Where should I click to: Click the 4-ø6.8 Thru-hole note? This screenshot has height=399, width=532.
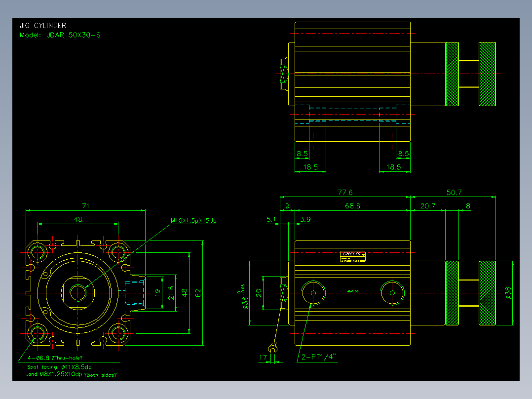(55, 358)
